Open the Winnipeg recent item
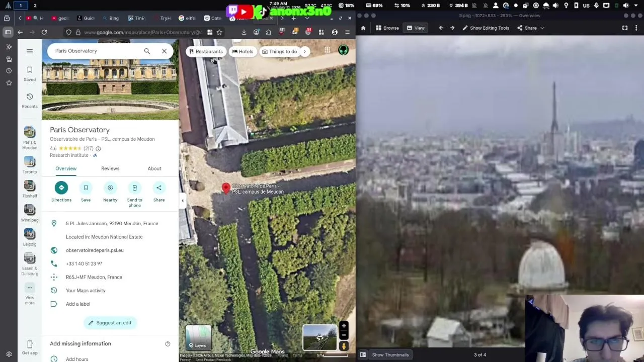644x362 pixels. click(x=30, y=213)
